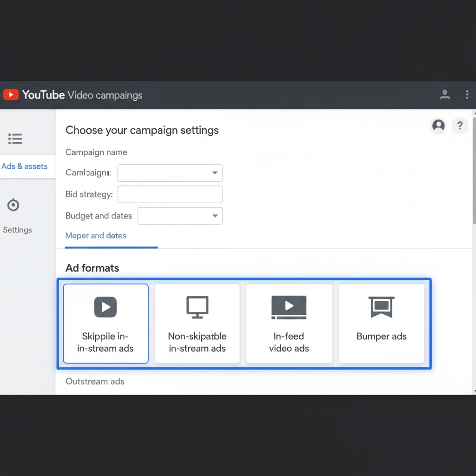Expand the Campaign dropdown arrow
This screenshot has height=476, width=476.
click(215, 173)
